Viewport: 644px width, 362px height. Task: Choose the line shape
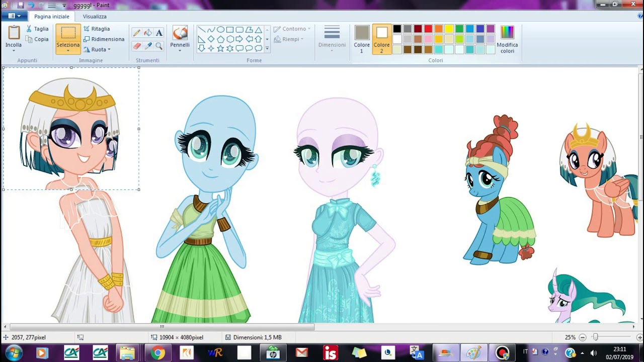click(x=201, y=30)
